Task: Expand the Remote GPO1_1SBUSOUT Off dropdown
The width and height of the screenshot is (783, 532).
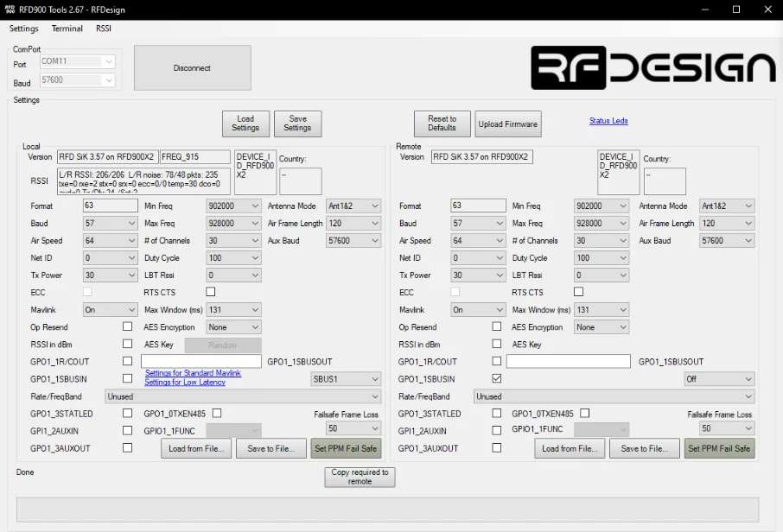Action: (720, 379)
